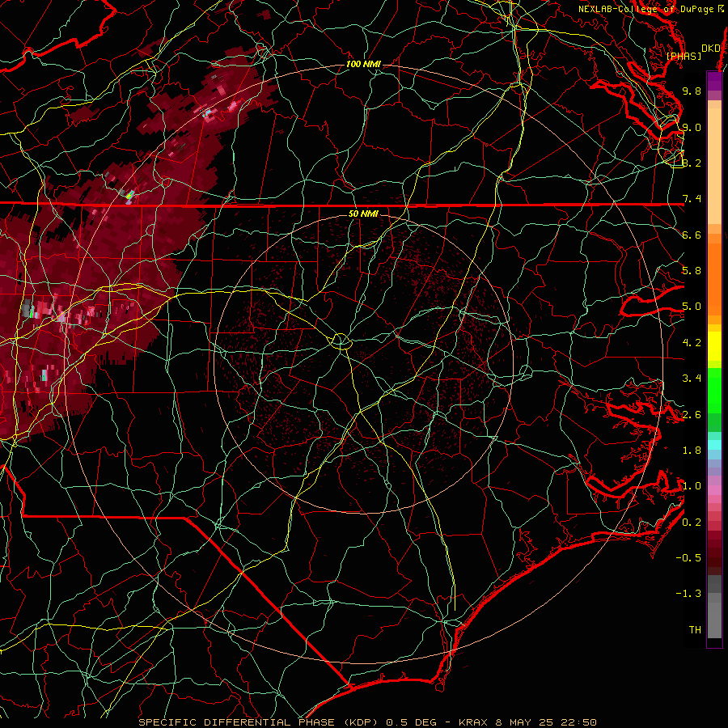
Task: Click the 4.2 value on the color scale
Action: (692, 343)
